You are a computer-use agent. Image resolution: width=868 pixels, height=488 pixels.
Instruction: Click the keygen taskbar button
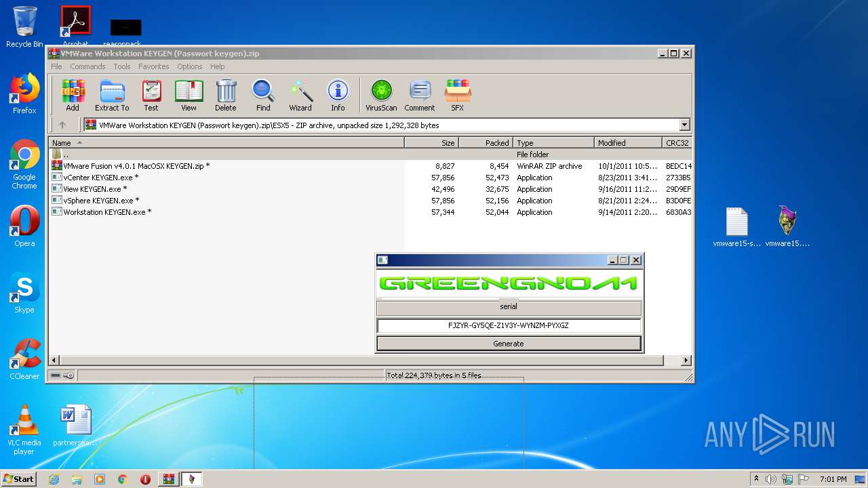click(191, 479)
